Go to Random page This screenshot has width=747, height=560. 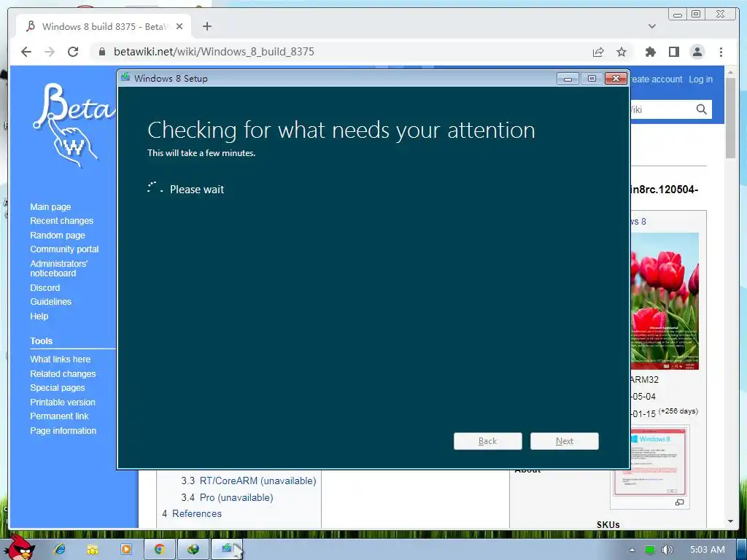58,236
